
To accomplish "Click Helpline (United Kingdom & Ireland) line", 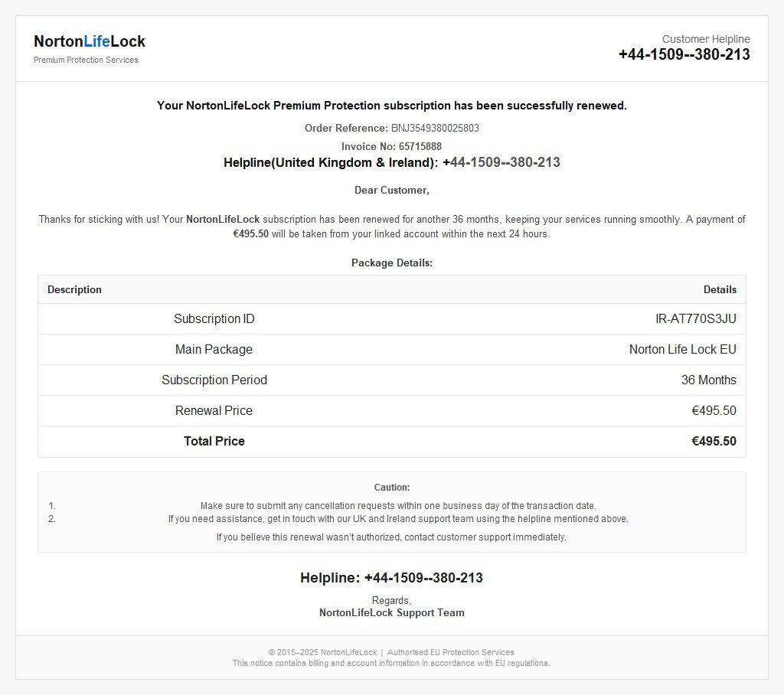I will click(x=392, y=162).
